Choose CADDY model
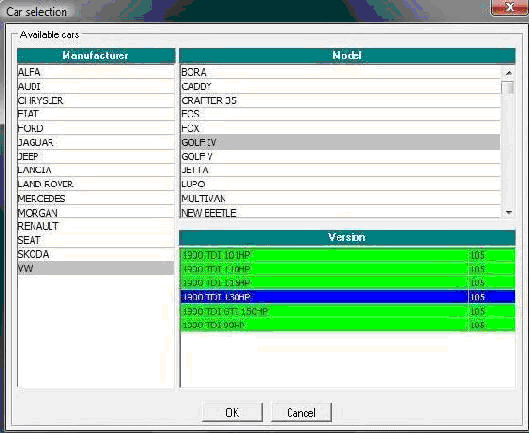Image resolution: width=529 pixels, height=433 pixels. click(340, 86)
